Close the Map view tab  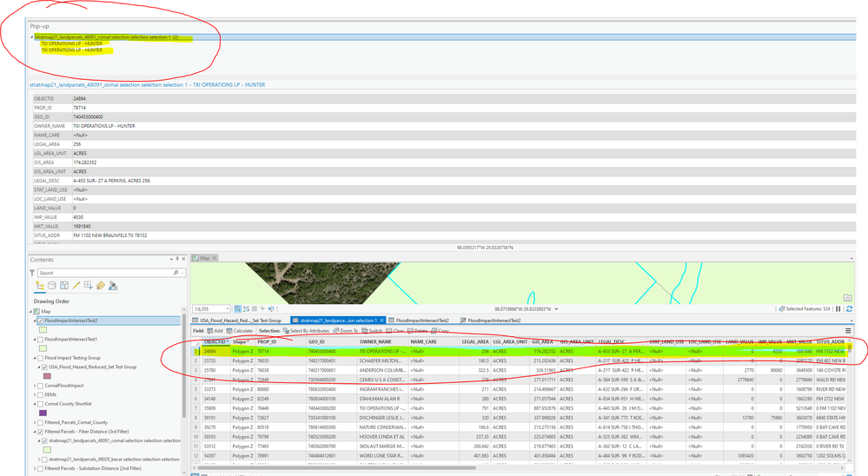pos(215,258)
